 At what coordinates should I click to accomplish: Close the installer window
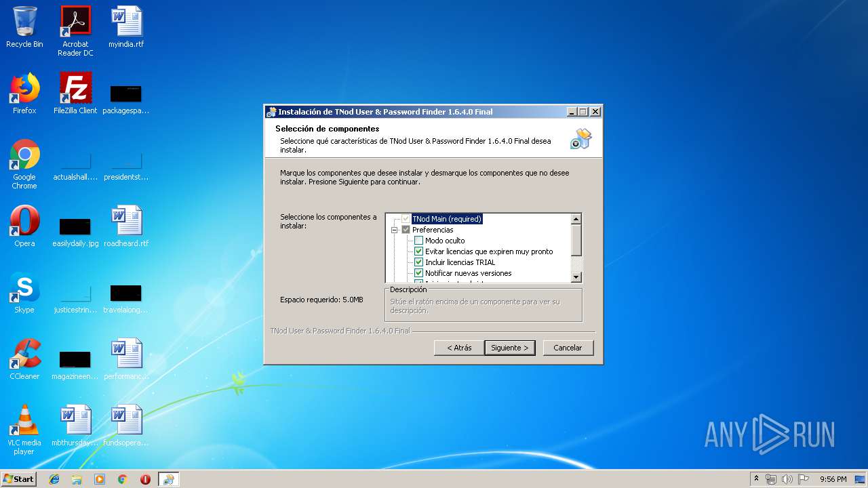click(x=595, y=112)
